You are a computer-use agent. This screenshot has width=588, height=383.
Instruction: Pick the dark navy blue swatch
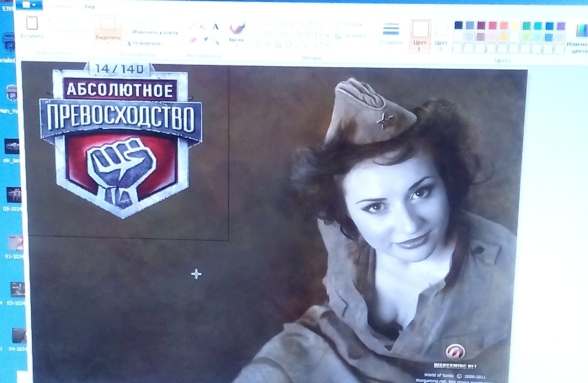[x=459, y=25]
